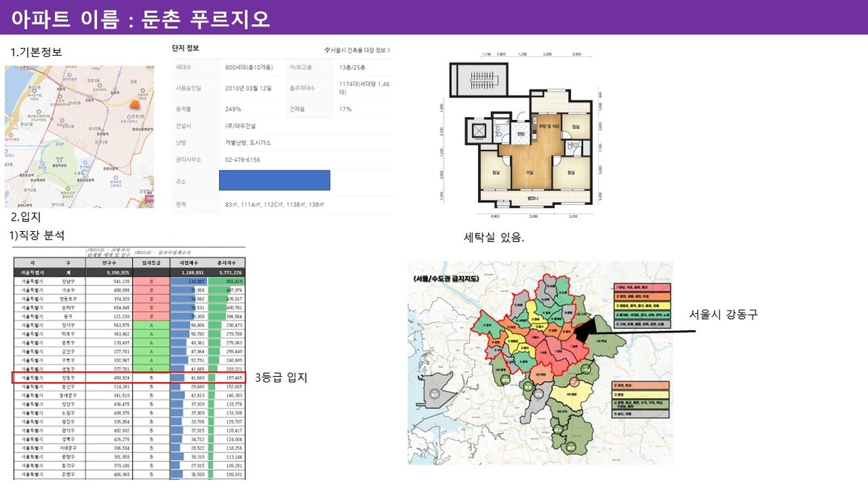Click the 서울/수도권 급지지도 map image
This screenshot has height=488, width=868.
click(x=540, y=362)
